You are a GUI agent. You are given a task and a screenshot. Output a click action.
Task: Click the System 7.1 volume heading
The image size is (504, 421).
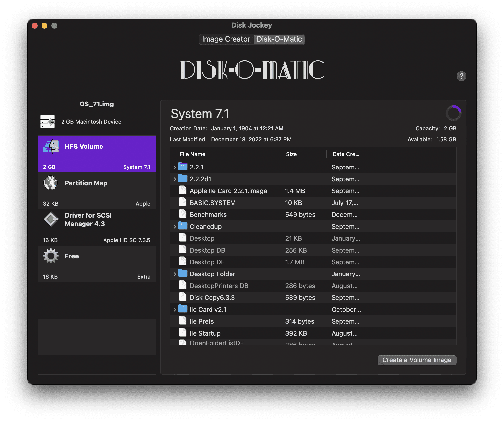click(x=200, y=114)
